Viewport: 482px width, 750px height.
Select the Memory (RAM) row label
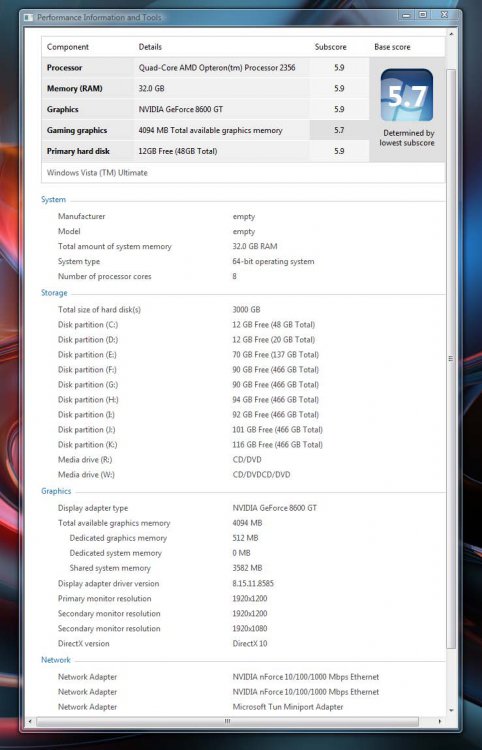coord(75,88)
